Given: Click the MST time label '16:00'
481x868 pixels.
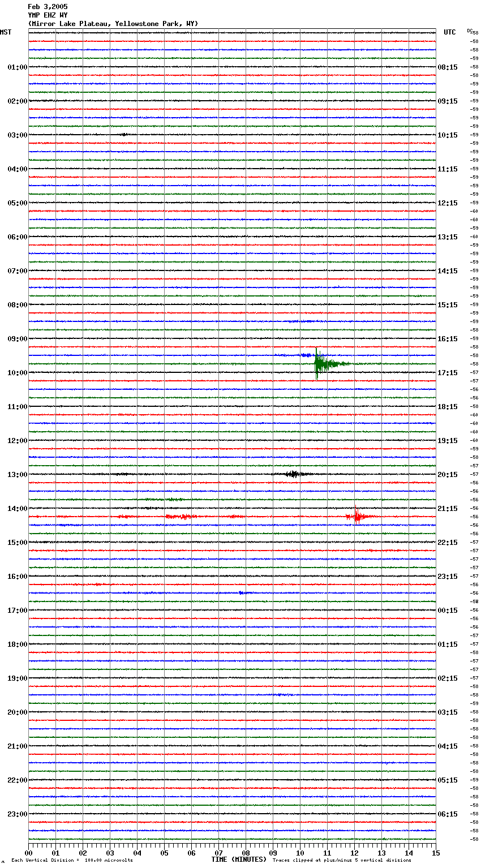Looking at the screenshot, I should point(18,577).
